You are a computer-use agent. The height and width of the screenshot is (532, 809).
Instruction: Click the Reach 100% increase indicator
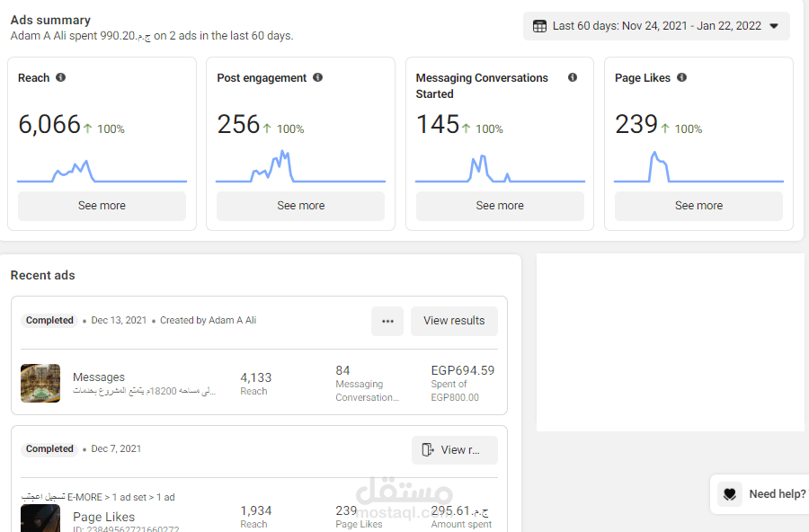pyautogui.click(x=104, y=129)
